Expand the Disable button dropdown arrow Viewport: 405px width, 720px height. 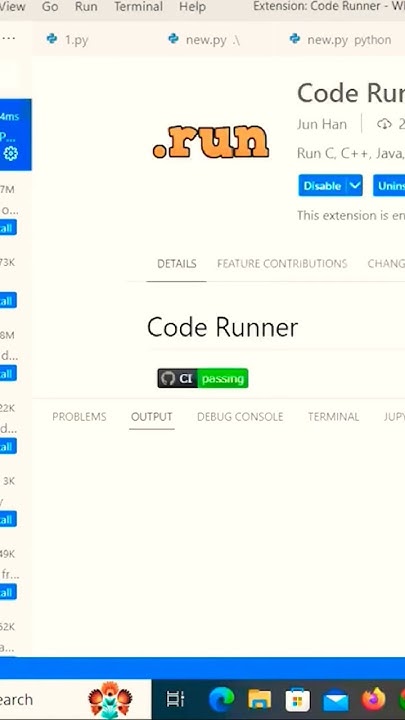(354, 186)
